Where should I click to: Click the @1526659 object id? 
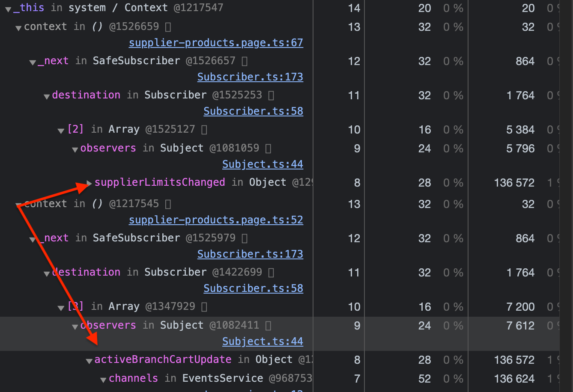point(134,27)
